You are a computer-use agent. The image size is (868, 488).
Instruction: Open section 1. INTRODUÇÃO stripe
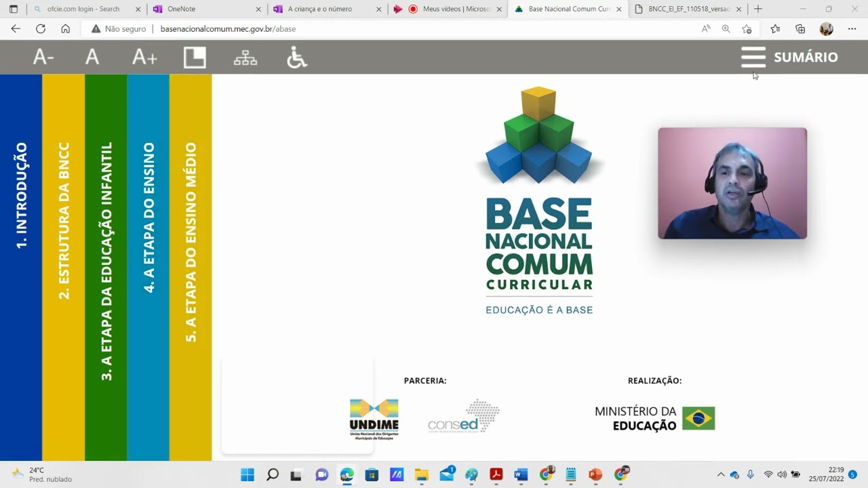[x=21, y=267]
